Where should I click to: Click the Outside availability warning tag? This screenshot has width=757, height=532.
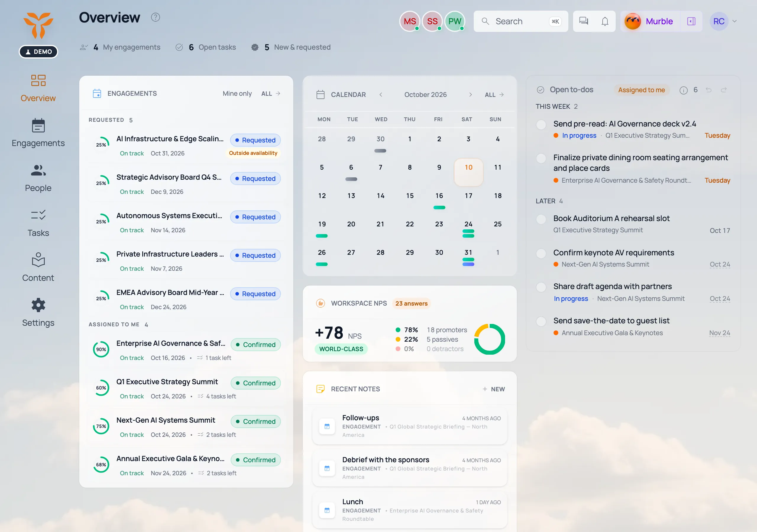253,153
